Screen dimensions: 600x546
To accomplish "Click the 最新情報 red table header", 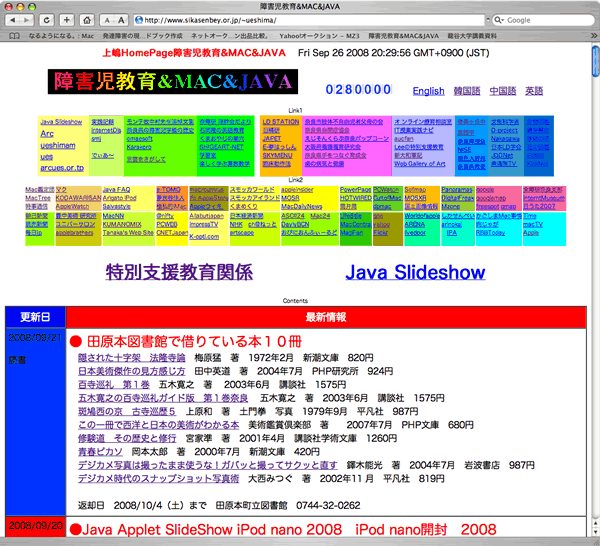I will pyautogui.click(x=326, y=317).
